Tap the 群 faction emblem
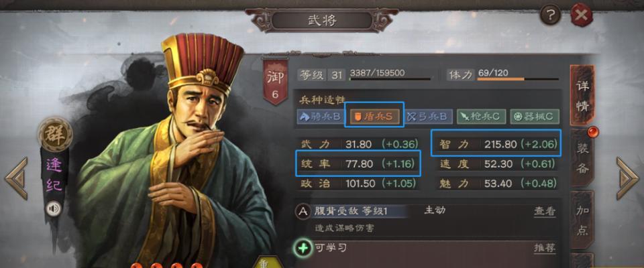This screenshot has width=644, height=268. tap(55, 133)
